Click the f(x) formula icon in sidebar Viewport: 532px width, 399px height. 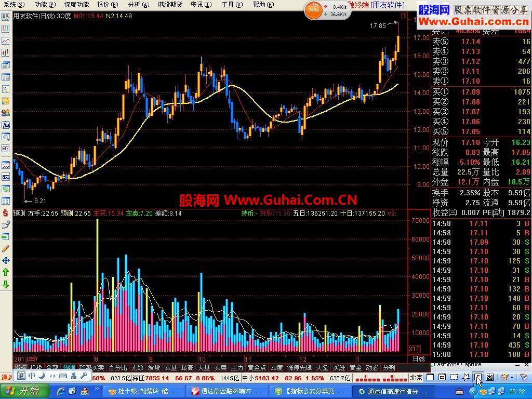[5, 125]
